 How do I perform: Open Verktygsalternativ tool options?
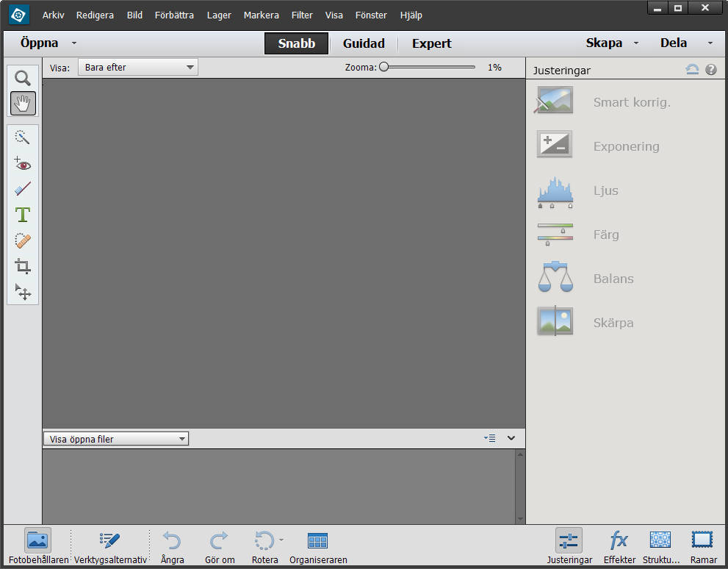110,546
